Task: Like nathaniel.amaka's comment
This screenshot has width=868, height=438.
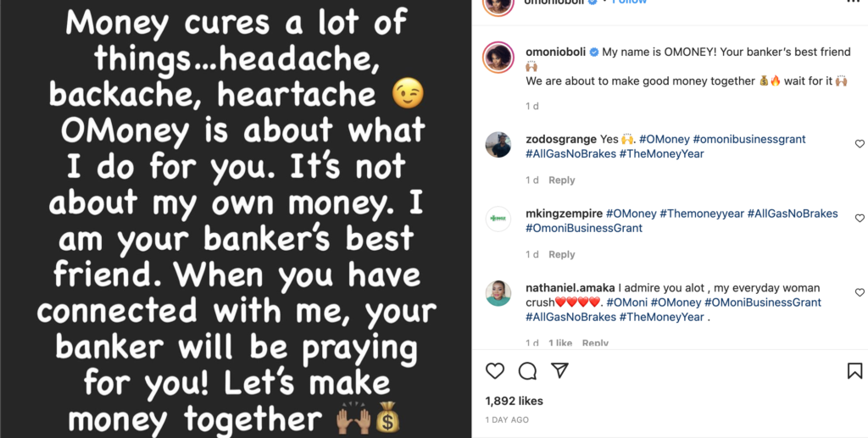Action: click(x=860, y=292)
